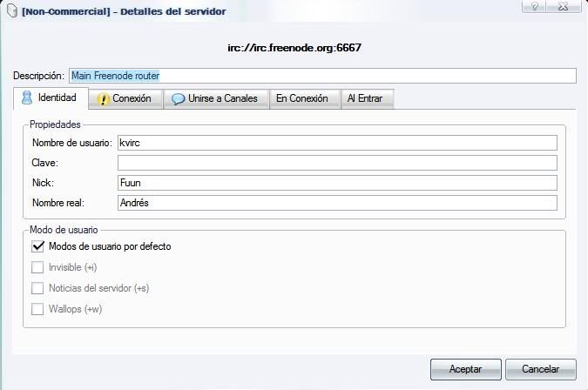Click the Propiedades group label

(x=55, y=124)
